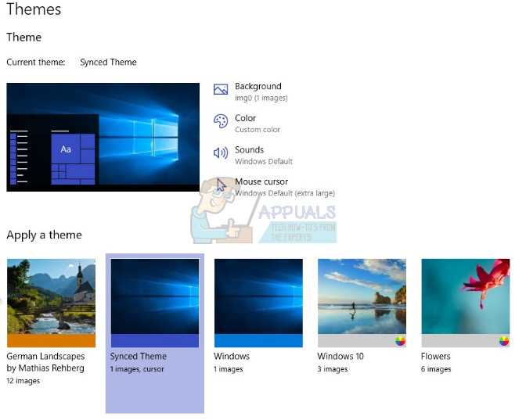This screenshot has width=526, height=420.
Task: Click the Background picture icon
Action: [x=221, y=89]
